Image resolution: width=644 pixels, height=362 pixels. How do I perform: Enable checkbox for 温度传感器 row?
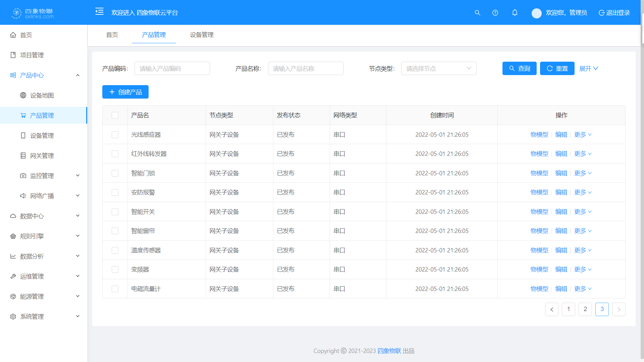coord(115,250)
